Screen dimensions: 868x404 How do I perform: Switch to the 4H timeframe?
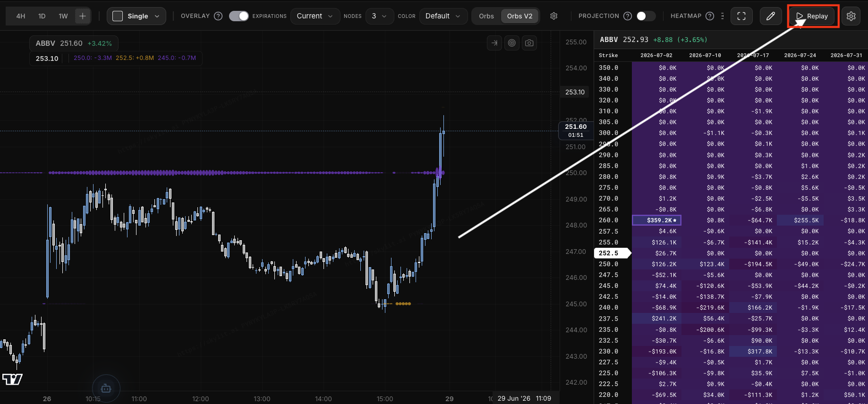[21, 16]
